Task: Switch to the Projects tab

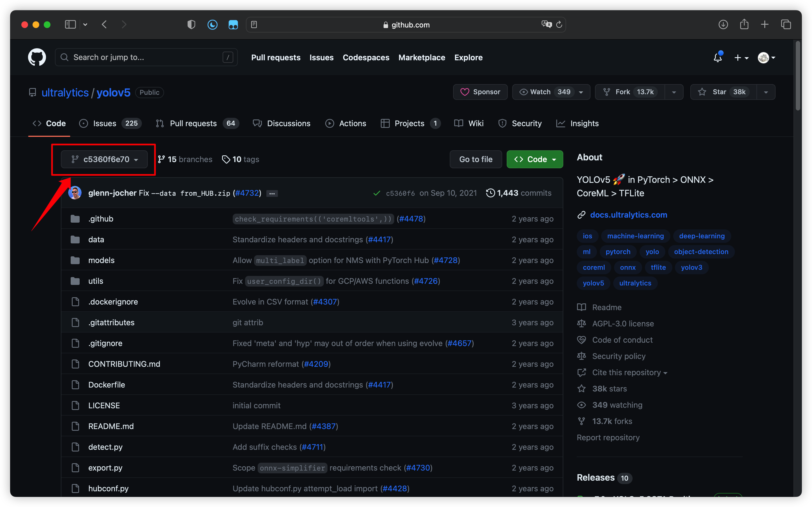Action: point(411,123)
